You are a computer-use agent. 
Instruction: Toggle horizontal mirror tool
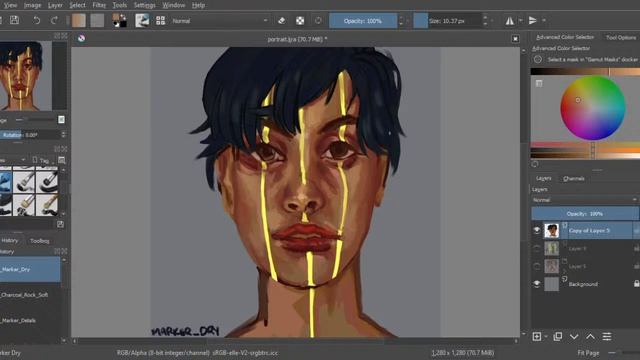coord(510,20)
